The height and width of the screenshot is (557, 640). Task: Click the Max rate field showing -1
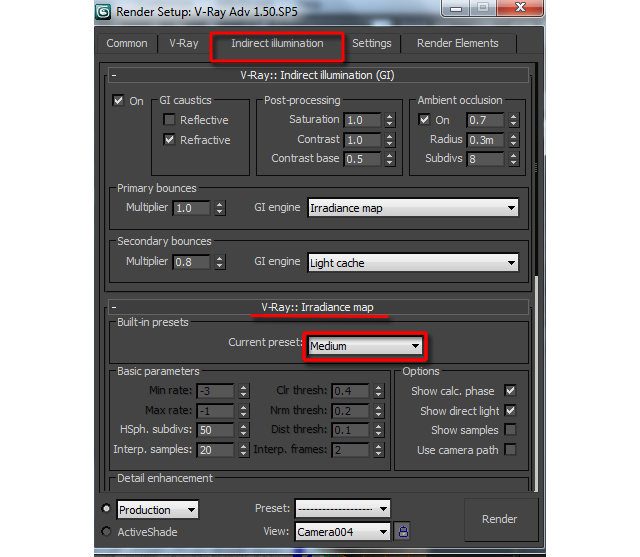(216, 411)
